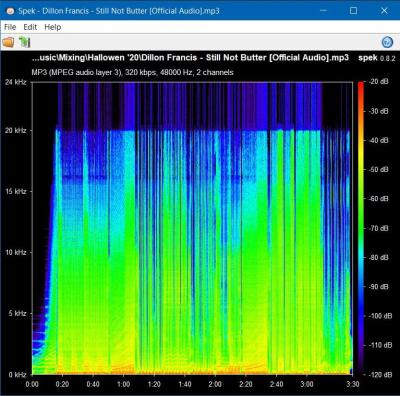Maximize the Spek window
The width and height of the screenshot is (400, 396).
point(353,11)
